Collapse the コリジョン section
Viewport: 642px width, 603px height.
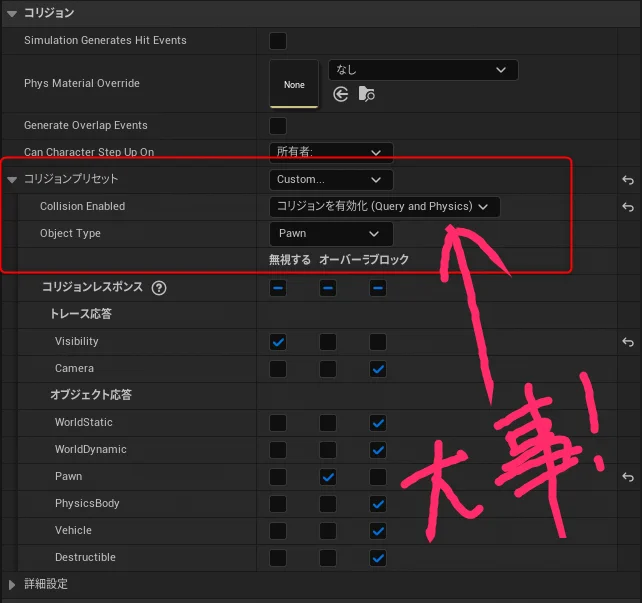(x=12, y=14)
